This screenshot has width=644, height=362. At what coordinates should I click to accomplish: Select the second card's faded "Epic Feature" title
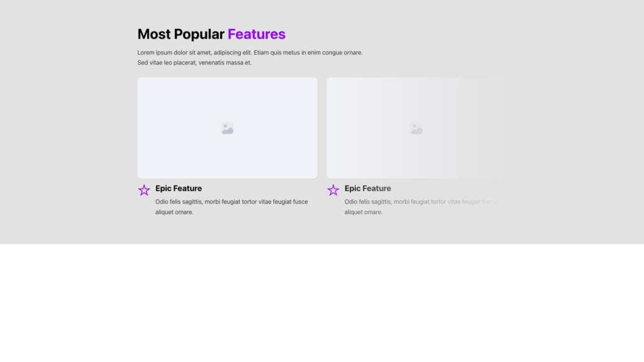coord(368,189)
